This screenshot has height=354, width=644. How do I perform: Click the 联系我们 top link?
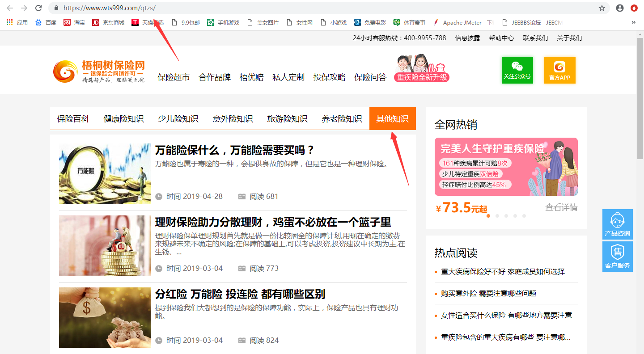point(535,38)
